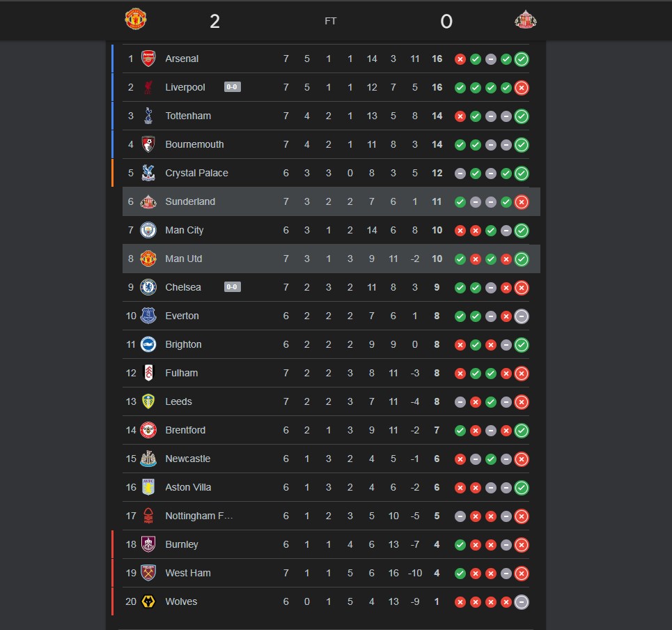Viewport: 672px width, 630px height.
Task: Open the Nottingham Forest team row
Action: [199, 516]
